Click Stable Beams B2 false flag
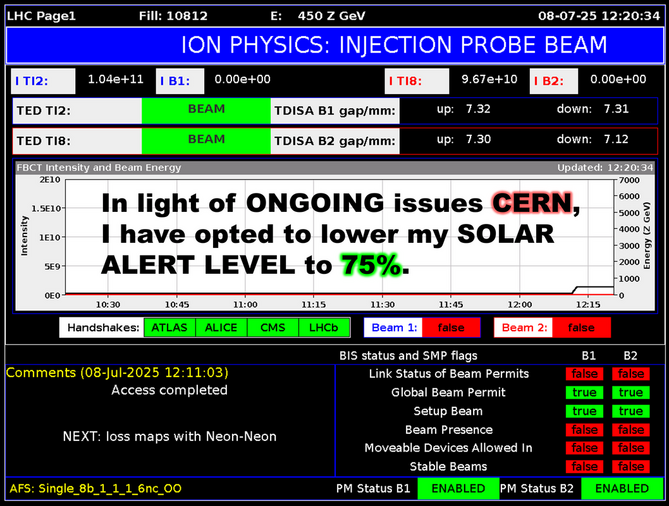 tap(631, 467)
